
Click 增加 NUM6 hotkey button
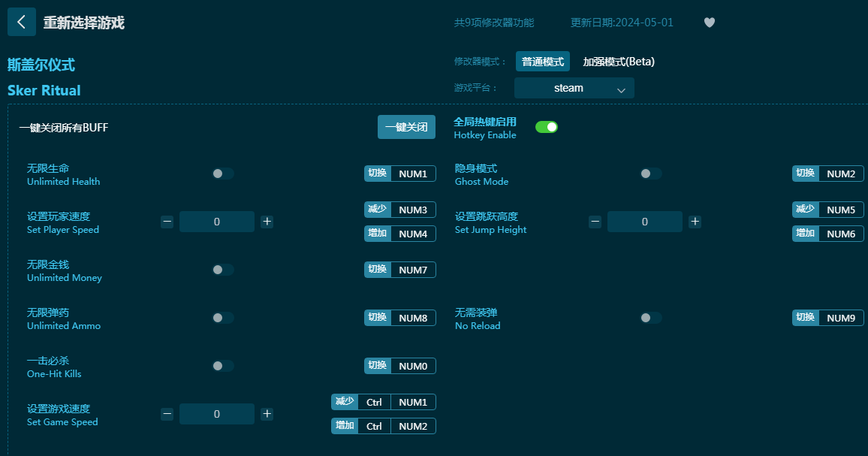(827, 234)
